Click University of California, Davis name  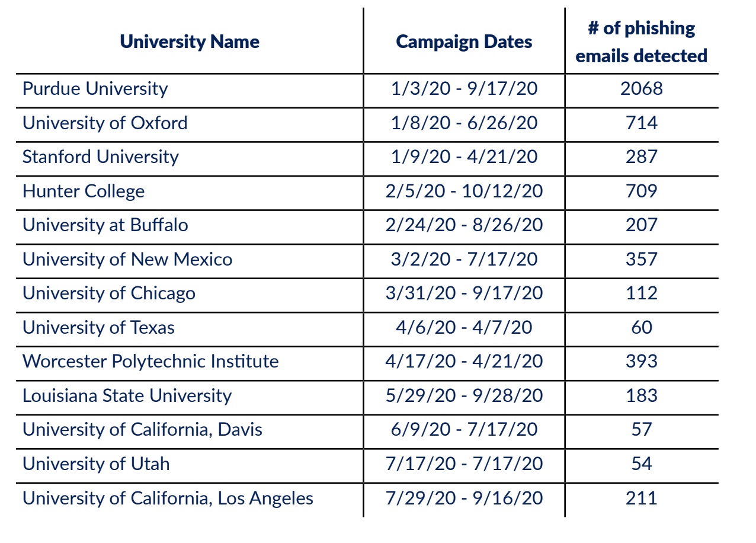(142, 430)
